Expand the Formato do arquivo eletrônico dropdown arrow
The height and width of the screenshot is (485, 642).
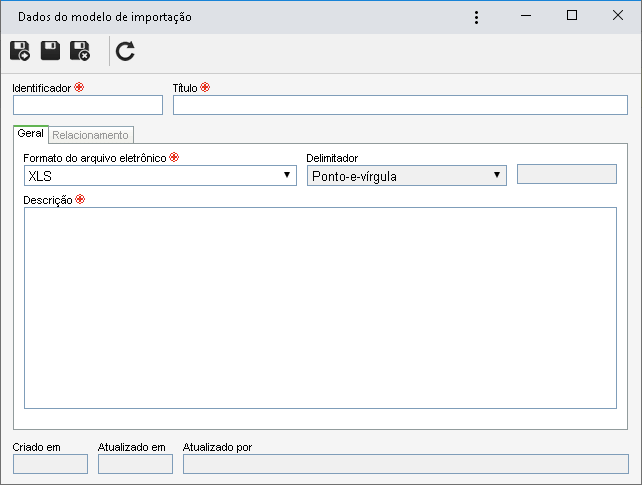(287, 175)
